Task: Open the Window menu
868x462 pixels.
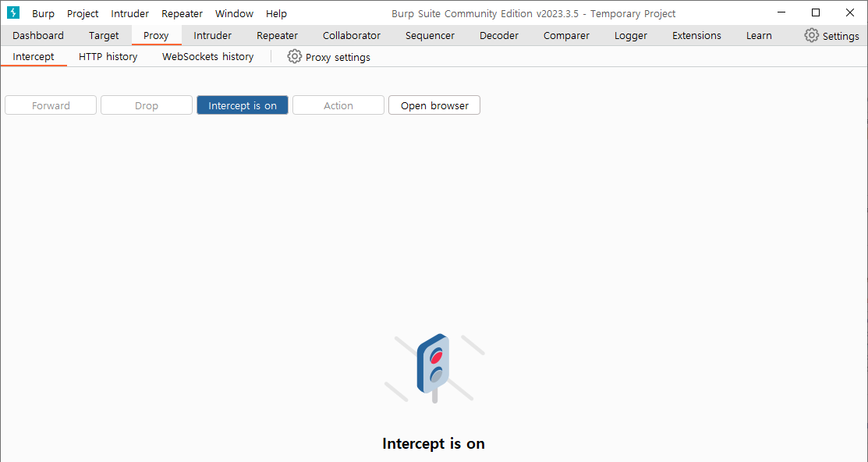Action: coord(234,14)
